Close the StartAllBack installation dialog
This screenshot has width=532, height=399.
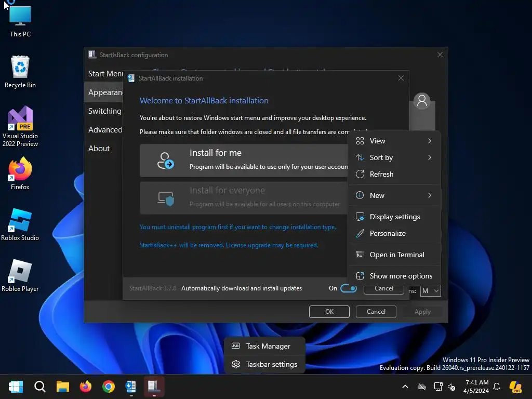click(x=401, y=78)
